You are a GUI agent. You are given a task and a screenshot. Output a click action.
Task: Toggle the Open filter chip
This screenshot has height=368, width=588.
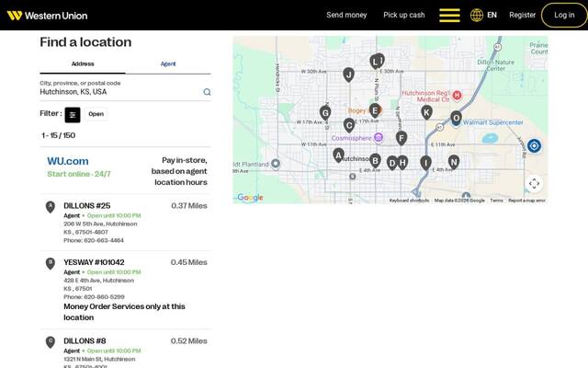tap(96, 114)
